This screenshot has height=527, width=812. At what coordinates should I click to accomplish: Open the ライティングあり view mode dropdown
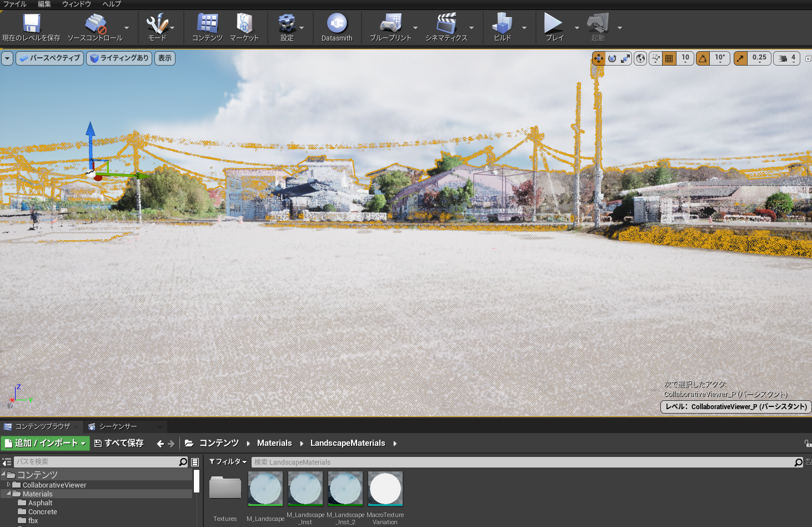click(119, 58)
